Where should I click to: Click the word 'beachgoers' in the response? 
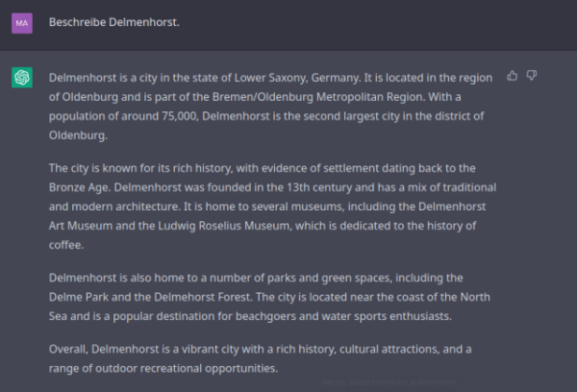(x=265, y=316)
